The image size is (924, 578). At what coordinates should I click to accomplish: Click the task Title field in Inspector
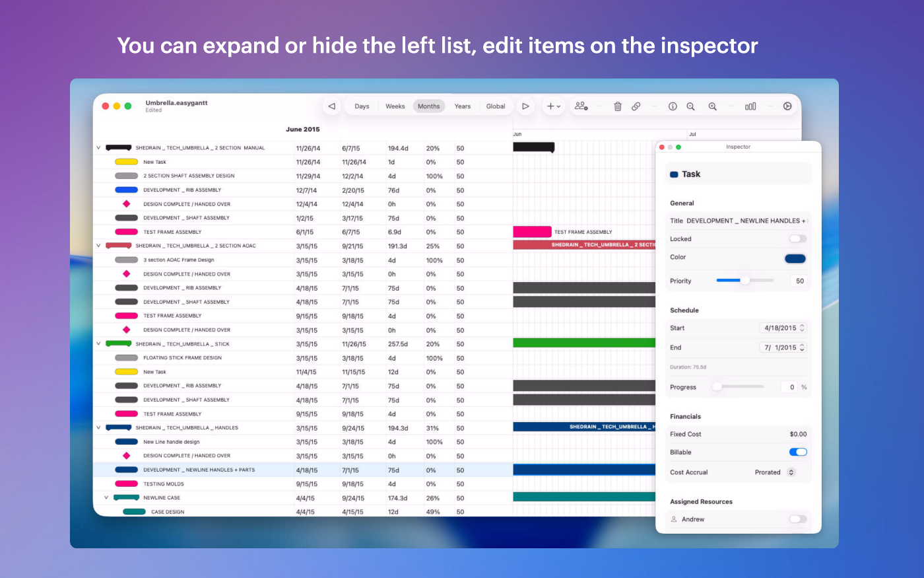(739, 221)
